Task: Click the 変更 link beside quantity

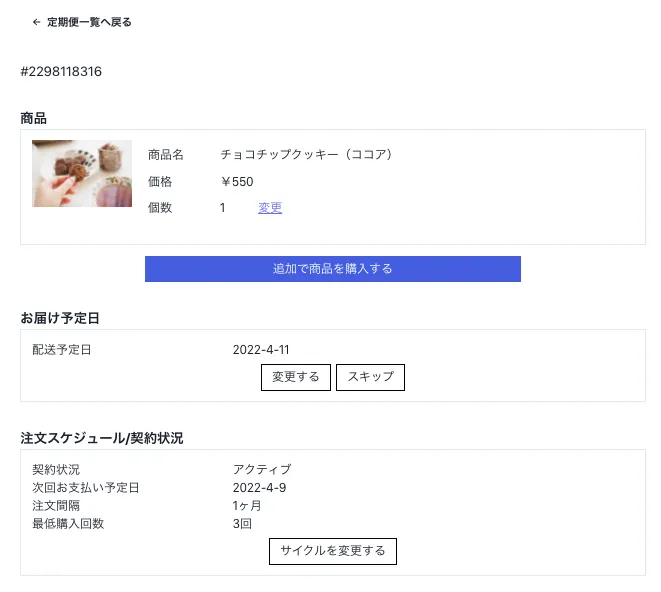Action: coord(270,208)
